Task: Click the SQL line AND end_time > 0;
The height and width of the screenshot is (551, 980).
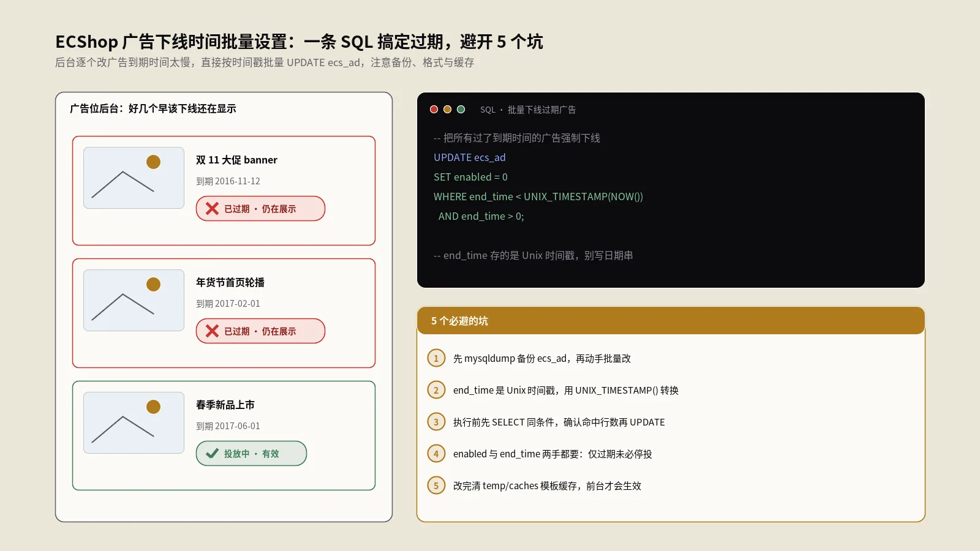Action: click(x=481, y=216)
